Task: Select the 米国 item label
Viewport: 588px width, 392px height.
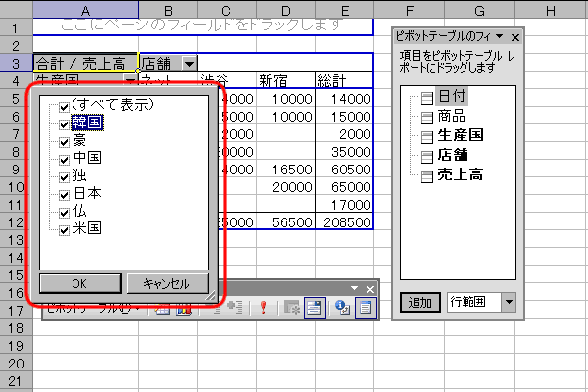Action: (87, 228)
